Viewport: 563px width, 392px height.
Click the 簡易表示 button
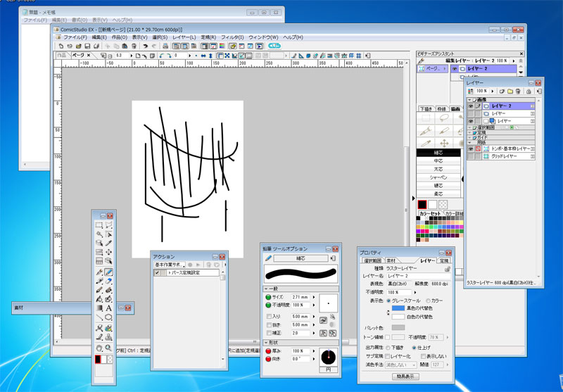click(x=406, y=376)
